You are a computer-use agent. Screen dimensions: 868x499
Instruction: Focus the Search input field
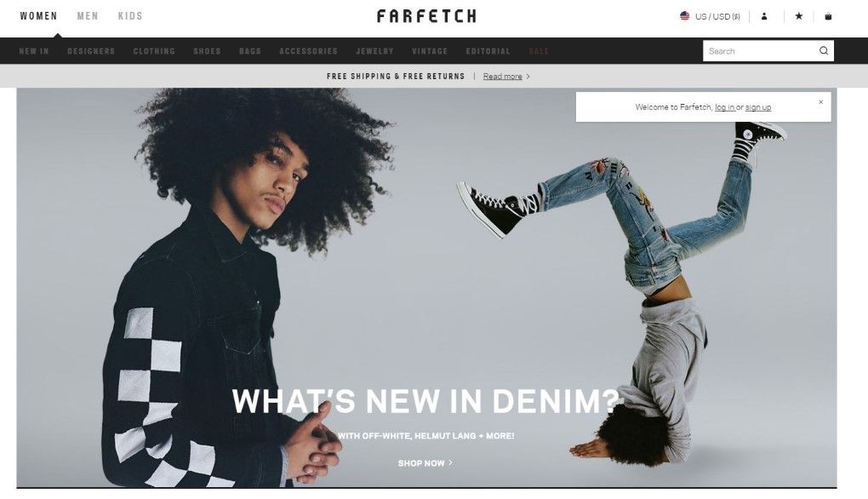(x=761, y=51)
